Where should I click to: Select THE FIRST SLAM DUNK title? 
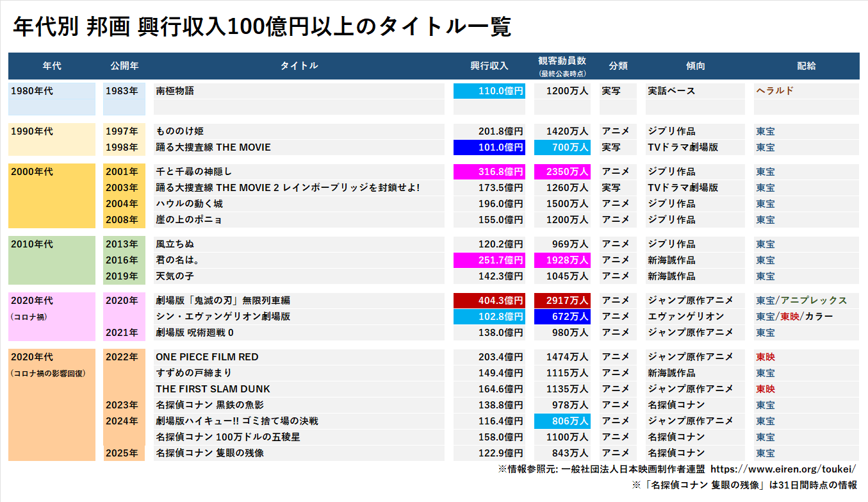pyautogui.click(x=213, y=389)
